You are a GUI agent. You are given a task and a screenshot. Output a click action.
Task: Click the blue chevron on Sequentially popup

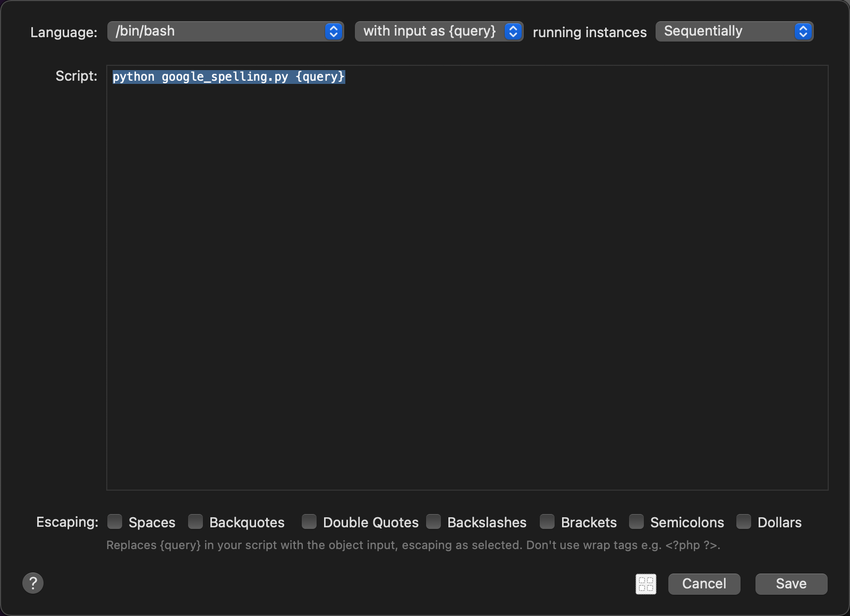pyautogui.click(x=803, y=31)
